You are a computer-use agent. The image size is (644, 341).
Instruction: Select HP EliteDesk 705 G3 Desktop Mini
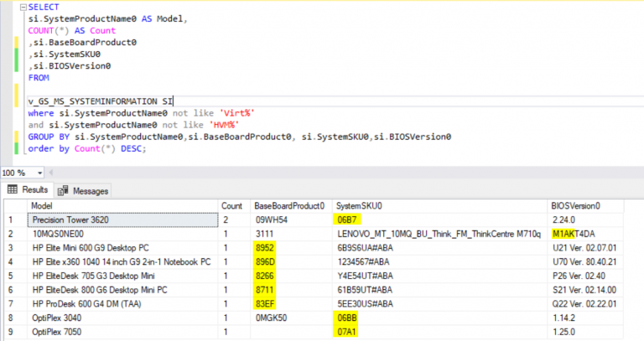click(122, 276)
